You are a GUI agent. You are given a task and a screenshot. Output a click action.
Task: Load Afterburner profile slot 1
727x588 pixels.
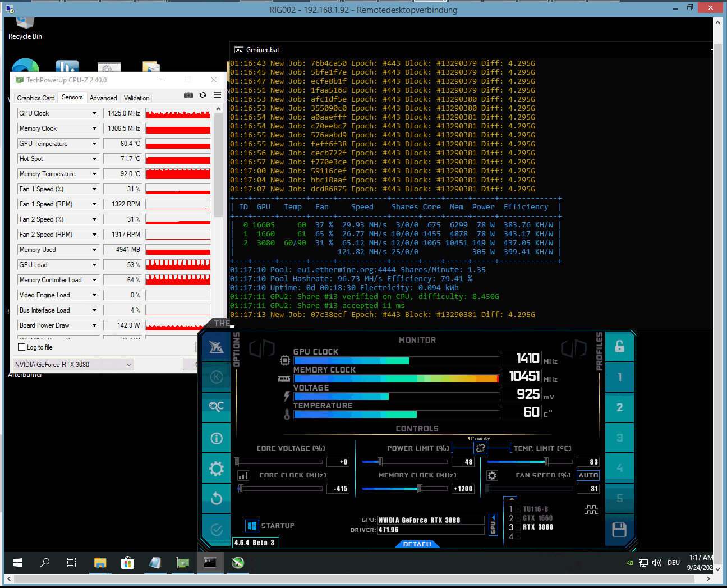tap(619, 377)
